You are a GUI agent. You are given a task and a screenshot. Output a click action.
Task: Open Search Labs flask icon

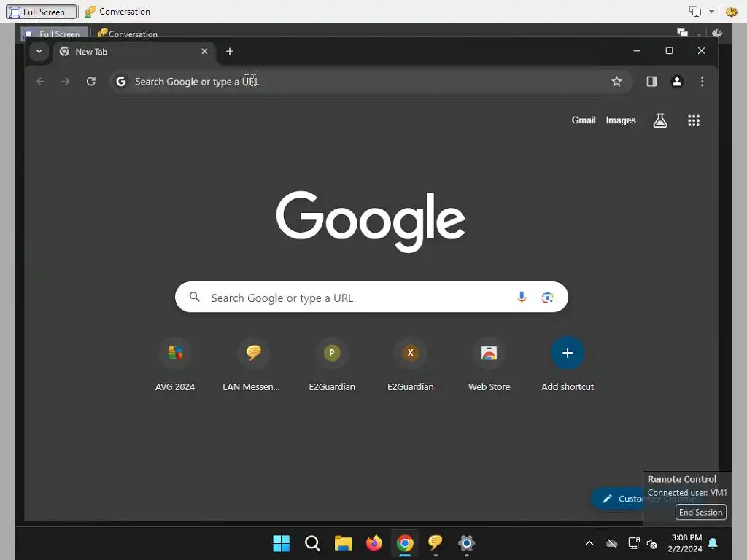(x=659, y=120)
